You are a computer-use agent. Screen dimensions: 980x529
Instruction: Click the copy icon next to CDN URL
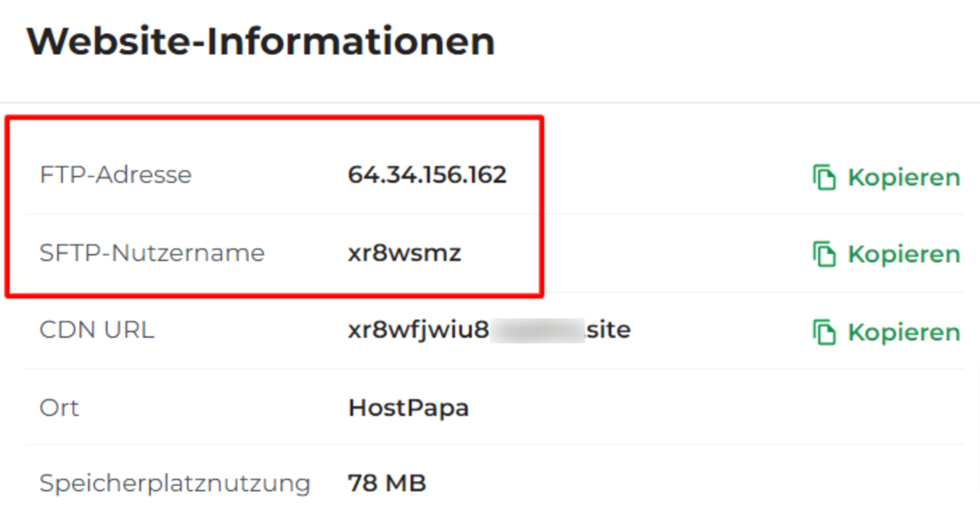(x=824, y=331)
